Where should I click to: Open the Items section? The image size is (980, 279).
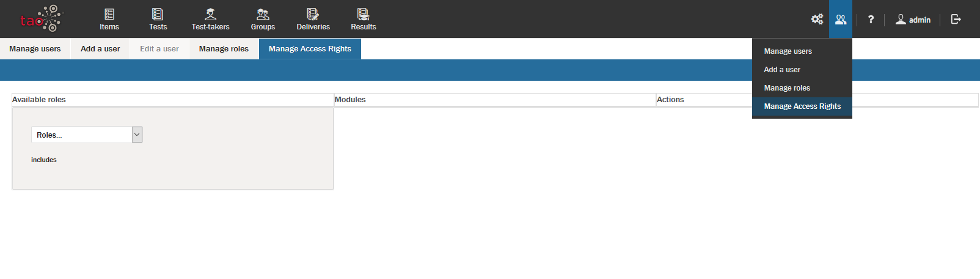click(x=109, y=19)
